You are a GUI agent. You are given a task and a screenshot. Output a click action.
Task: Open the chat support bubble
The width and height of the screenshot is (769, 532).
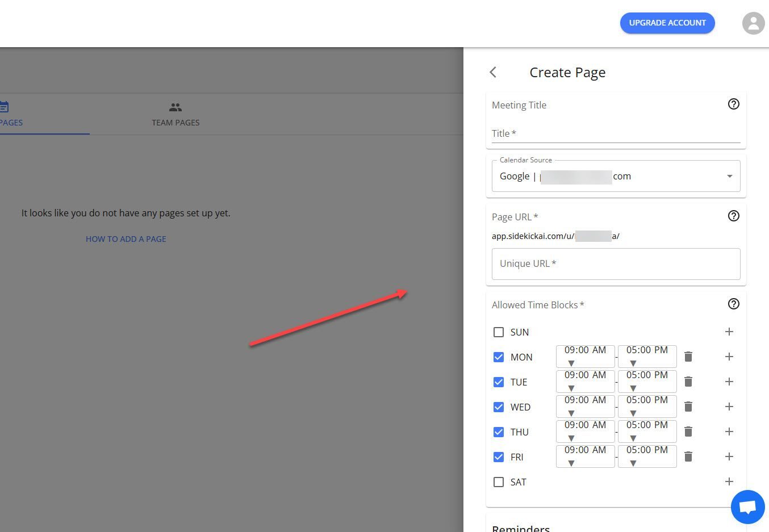(747, 506)
